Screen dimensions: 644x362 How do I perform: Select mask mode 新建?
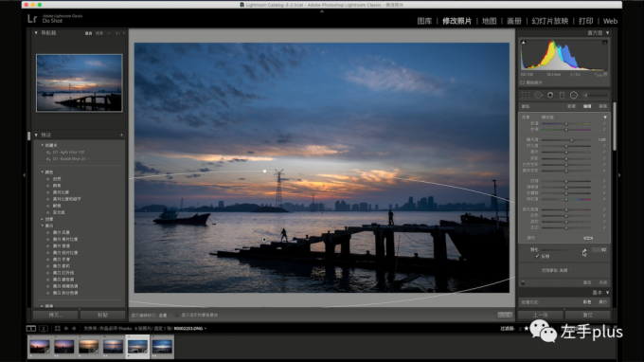tap(571, 106)
